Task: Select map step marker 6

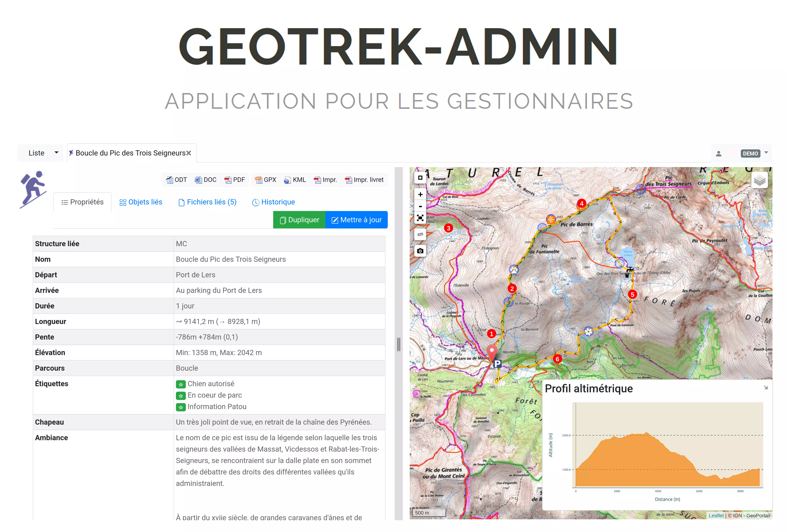Action: point(557,359)
